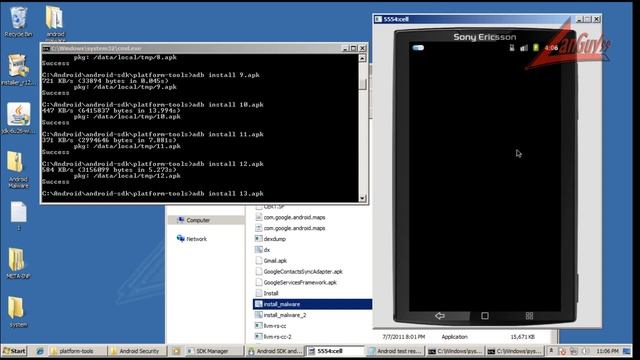Click the cmd.exe title bar system icon
Viewport: 640px width, 360px height.
click(46, 48)
